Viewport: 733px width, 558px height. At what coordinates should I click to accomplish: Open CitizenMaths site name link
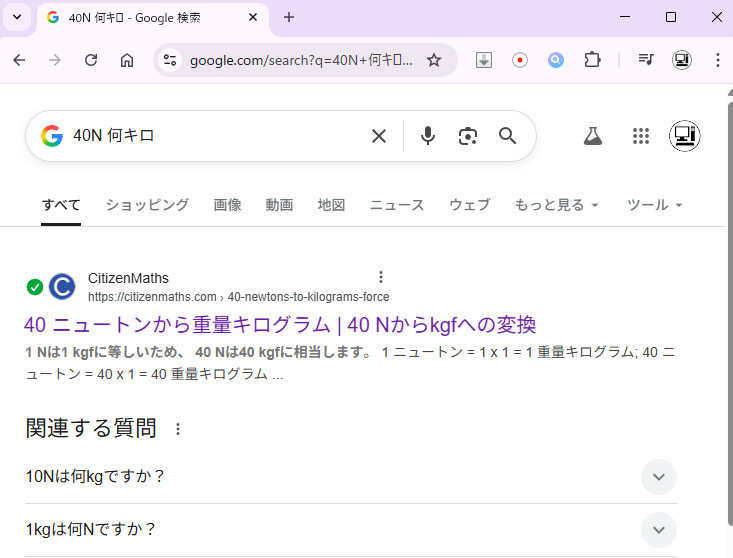click(128, 278)
